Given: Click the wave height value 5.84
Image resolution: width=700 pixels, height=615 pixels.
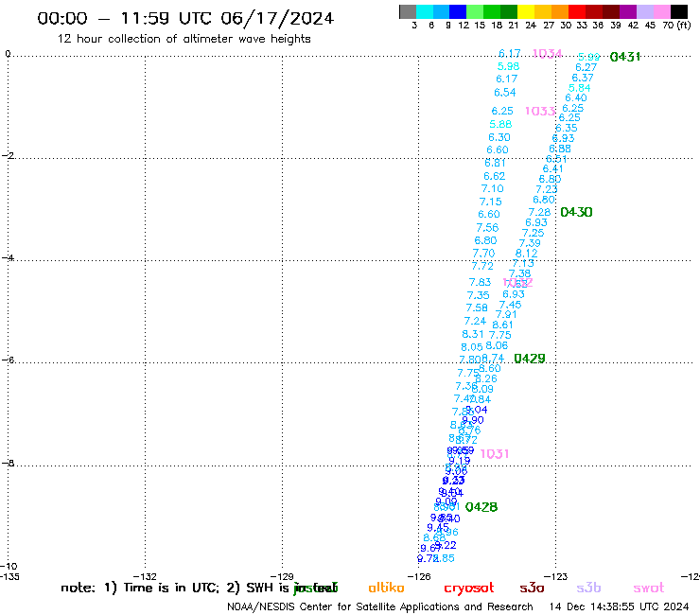Looking at the screenshot, I should [x=580, y=88].
